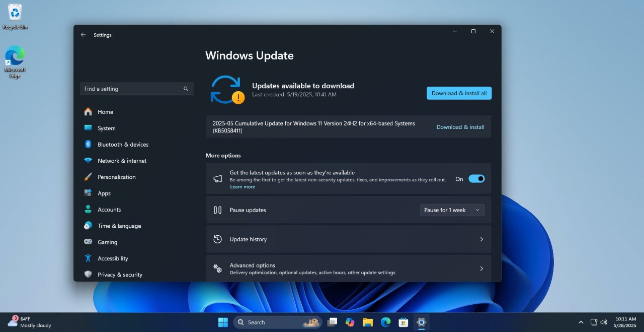
Task: Open Pause for 1 week dropdown
Action: pos(452,210)
